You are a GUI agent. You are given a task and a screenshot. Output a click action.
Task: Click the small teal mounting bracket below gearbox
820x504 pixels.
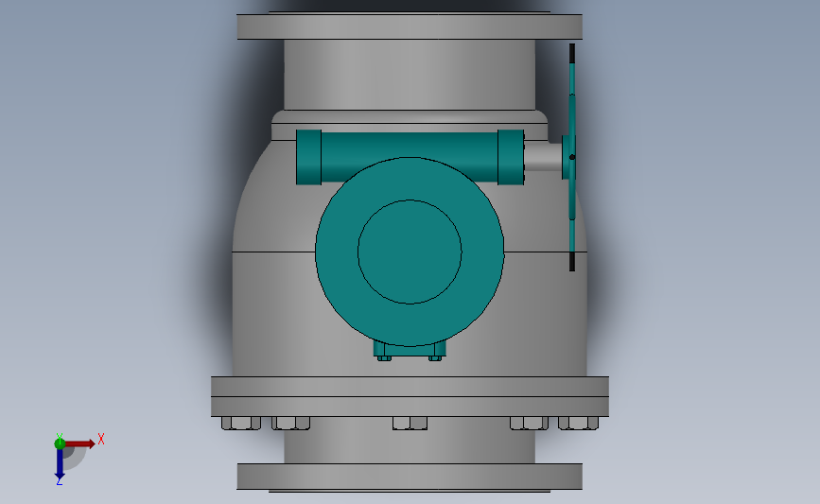pyautogui.click(x=410, y=350)
